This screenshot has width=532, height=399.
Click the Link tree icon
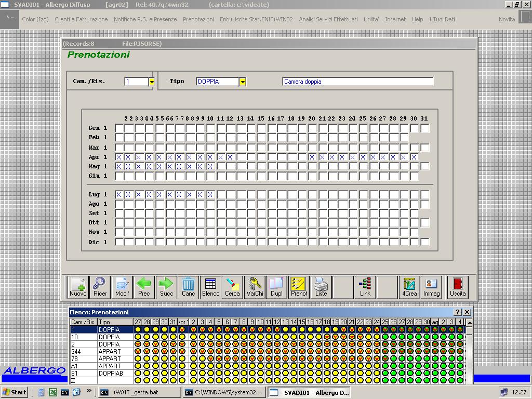(x=365, y=287)
